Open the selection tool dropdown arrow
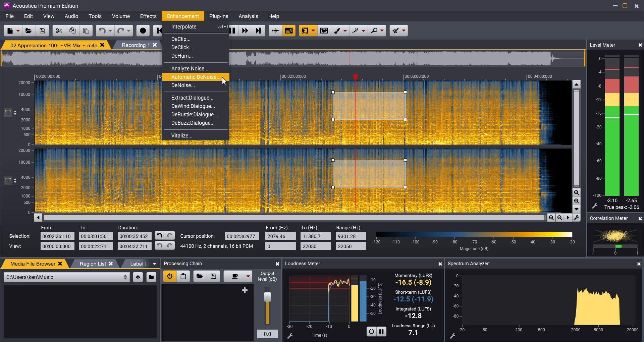The image size is (644, 342). coord(313,31)
